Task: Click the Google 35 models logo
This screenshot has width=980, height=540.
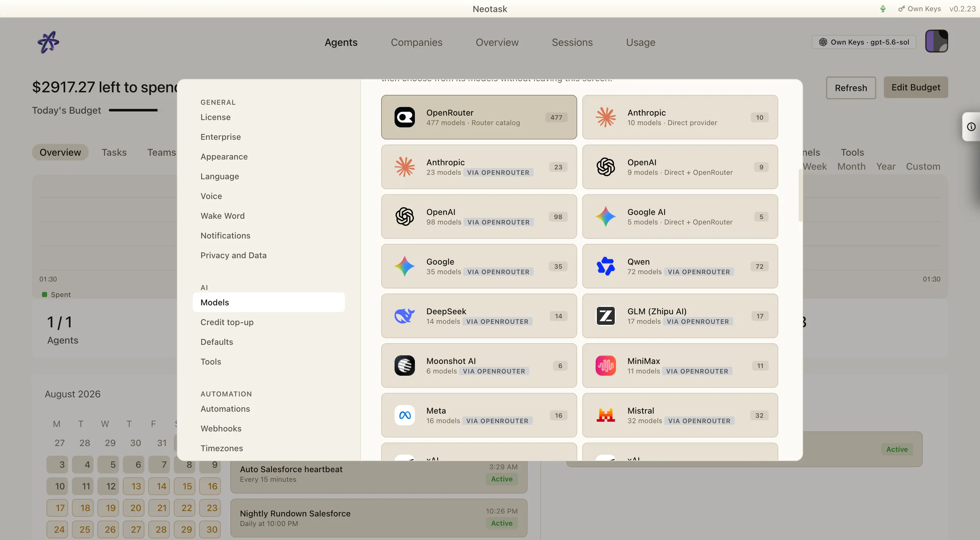Action: point(405,266)
